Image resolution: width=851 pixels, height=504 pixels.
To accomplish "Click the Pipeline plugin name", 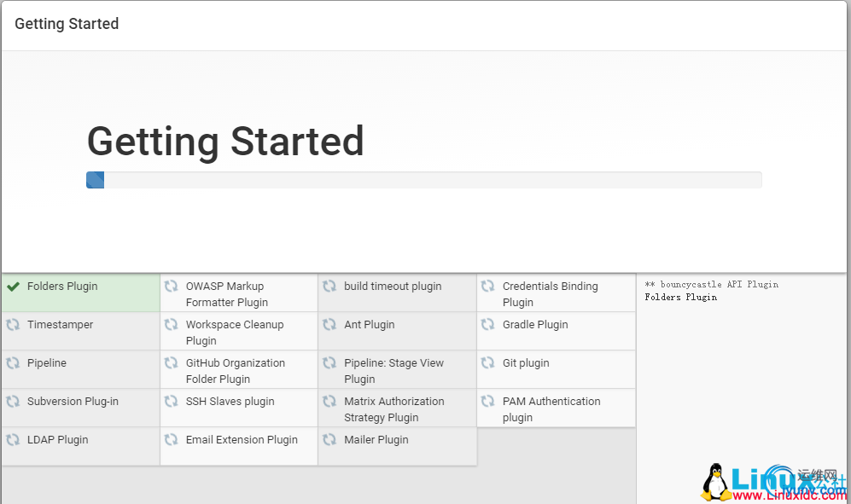I will tap(47, 363).
